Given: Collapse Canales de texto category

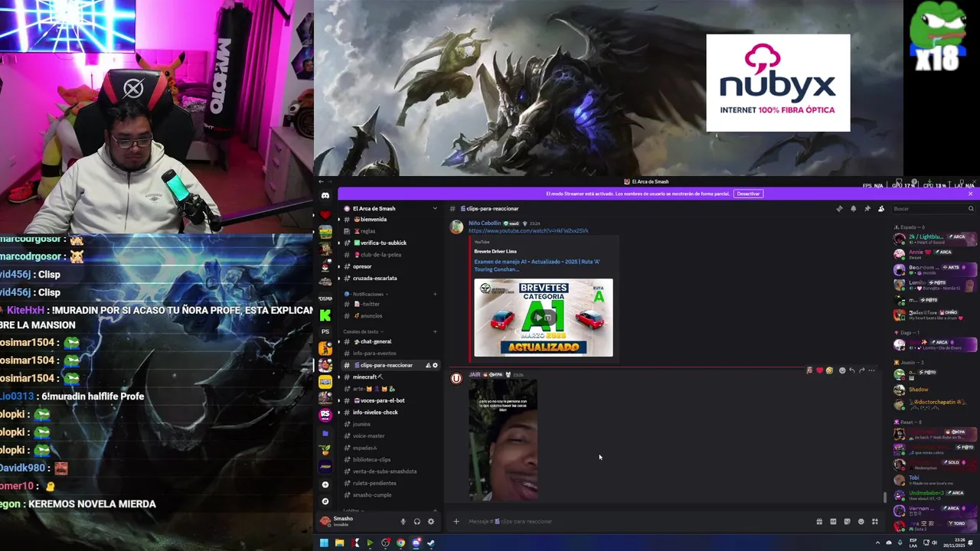Looking at the screenshot, I should coord(363,331).
